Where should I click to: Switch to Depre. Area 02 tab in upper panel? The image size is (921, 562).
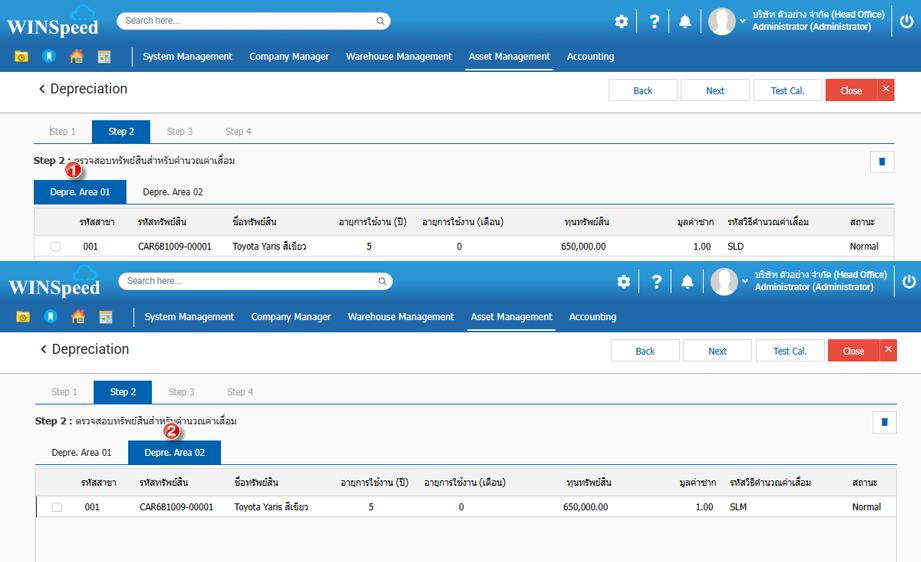point(172,191)
